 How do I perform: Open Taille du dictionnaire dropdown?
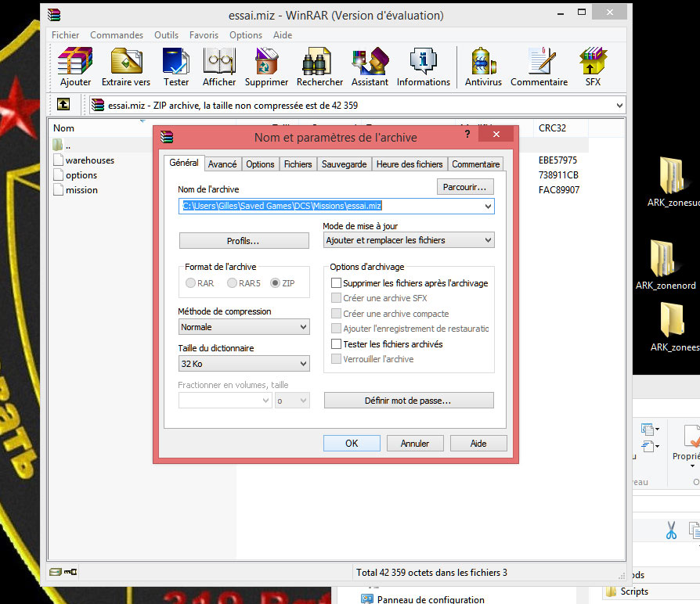pyautogui.click(x=244, y=364)
